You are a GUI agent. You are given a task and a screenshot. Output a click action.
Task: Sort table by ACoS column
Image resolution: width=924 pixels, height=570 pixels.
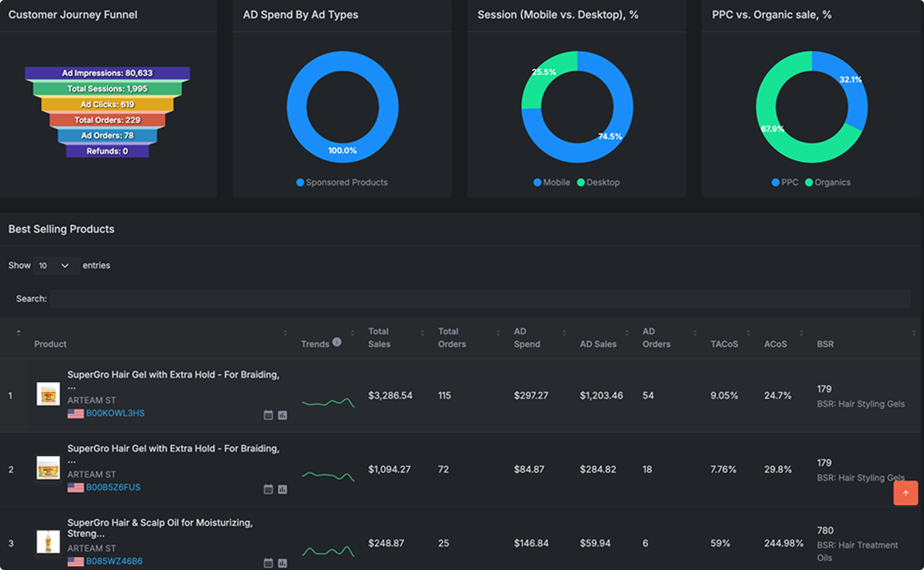click(x=775, y=344)
